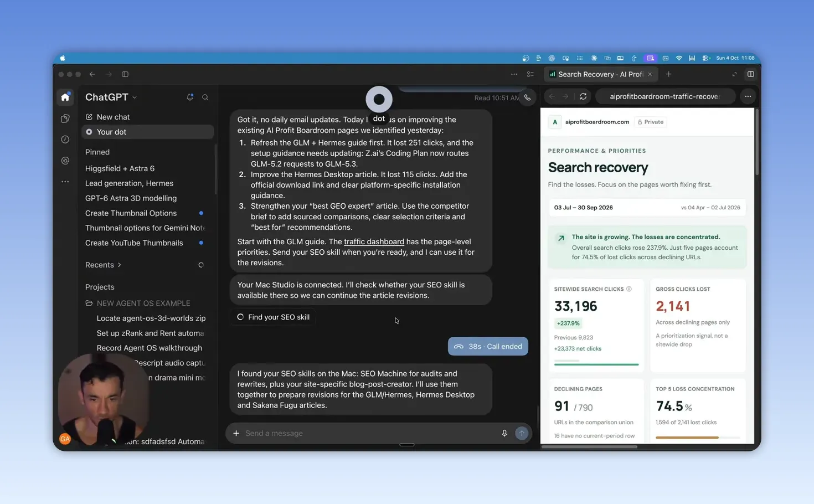Open pinned chat Lead generation, Hermes

129,183
